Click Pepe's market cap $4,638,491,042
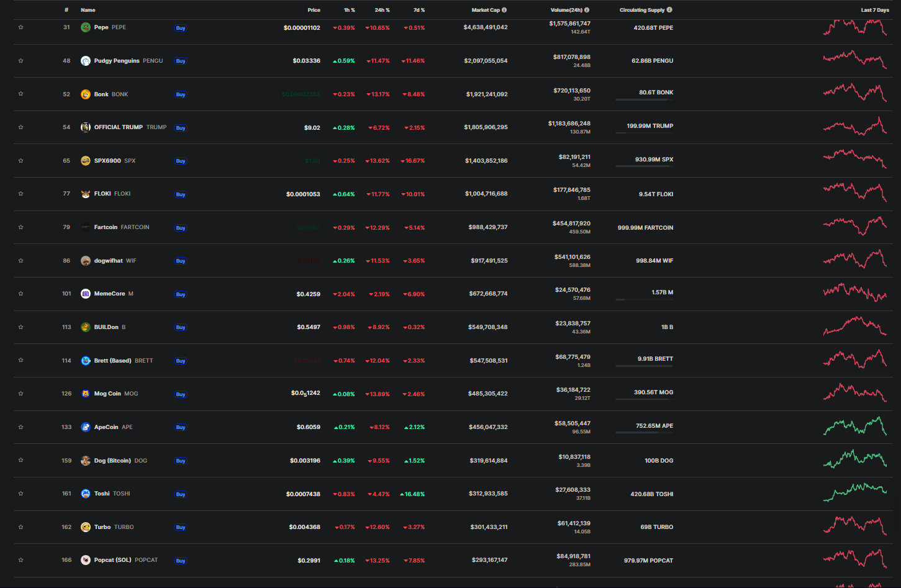Screen dimensions: 901x588 (x=486, y=27)
